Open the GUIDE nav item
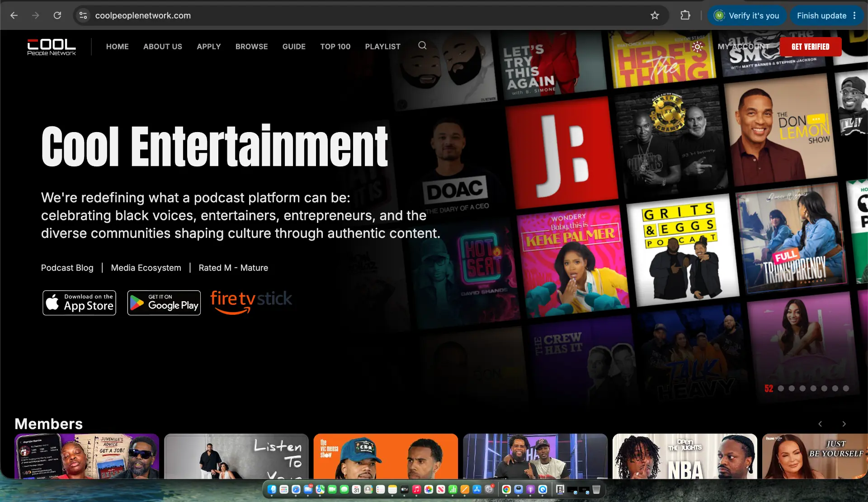868x502 pixels. [294, 47]
